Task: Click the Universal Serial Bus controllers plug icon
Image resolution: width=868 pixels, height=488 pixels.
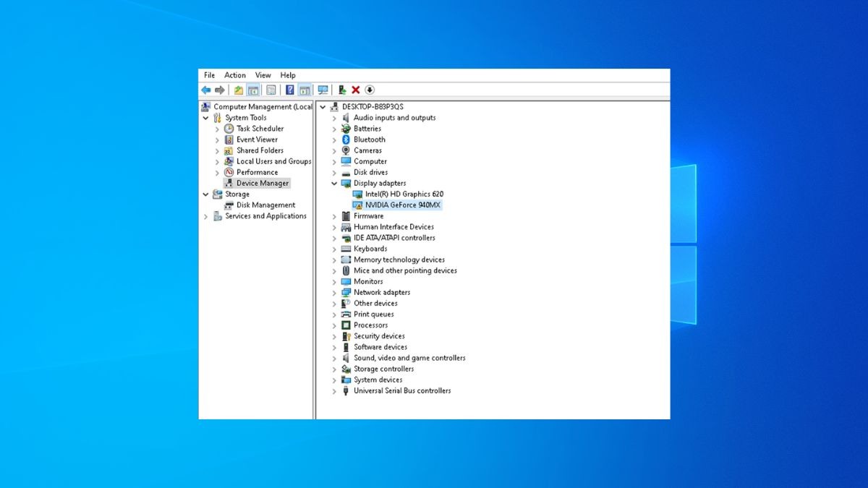Action: (346, 391)
